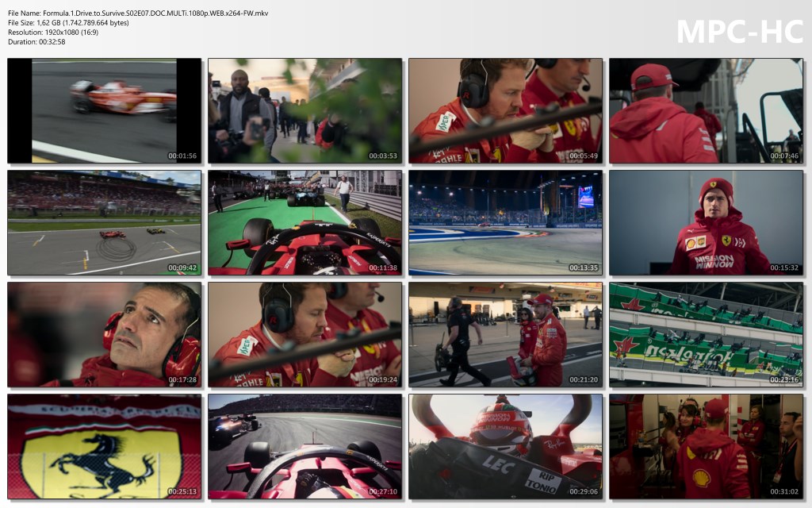Select the paddock walking thumbnail at 00:21:20

point(505,334)
